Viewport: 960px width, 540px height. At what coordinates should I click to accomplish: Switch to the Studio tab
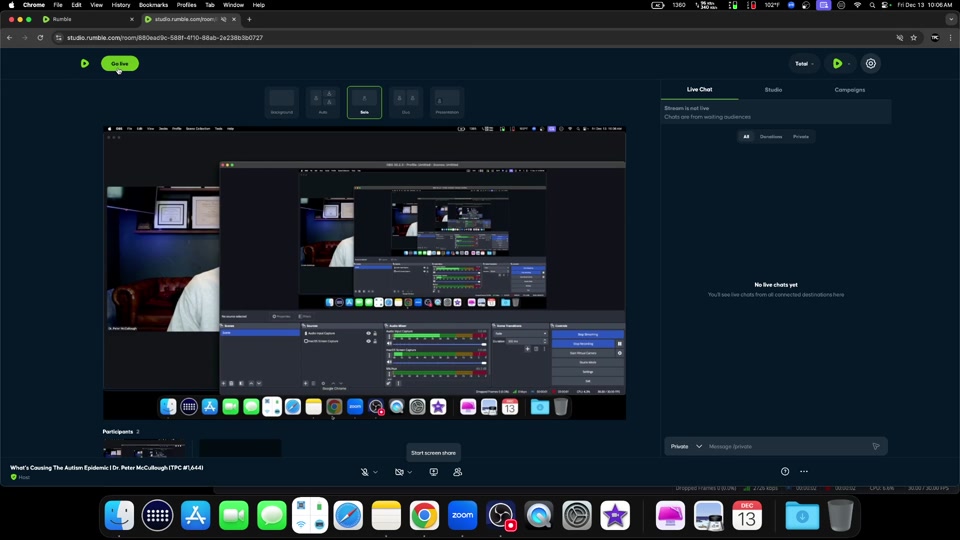pyautogui.click(x=773, y=90)
